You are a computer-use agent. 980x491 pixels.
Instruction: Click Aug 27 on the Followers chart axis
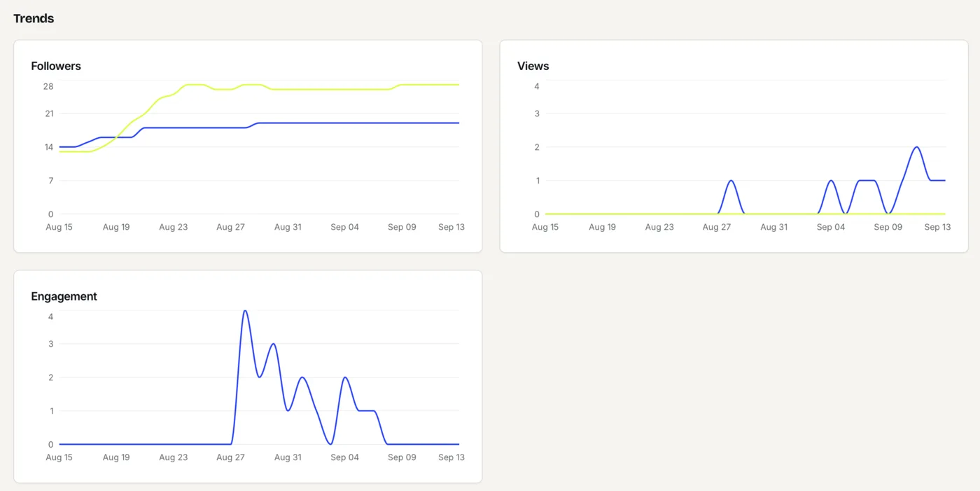coord(230,227)
